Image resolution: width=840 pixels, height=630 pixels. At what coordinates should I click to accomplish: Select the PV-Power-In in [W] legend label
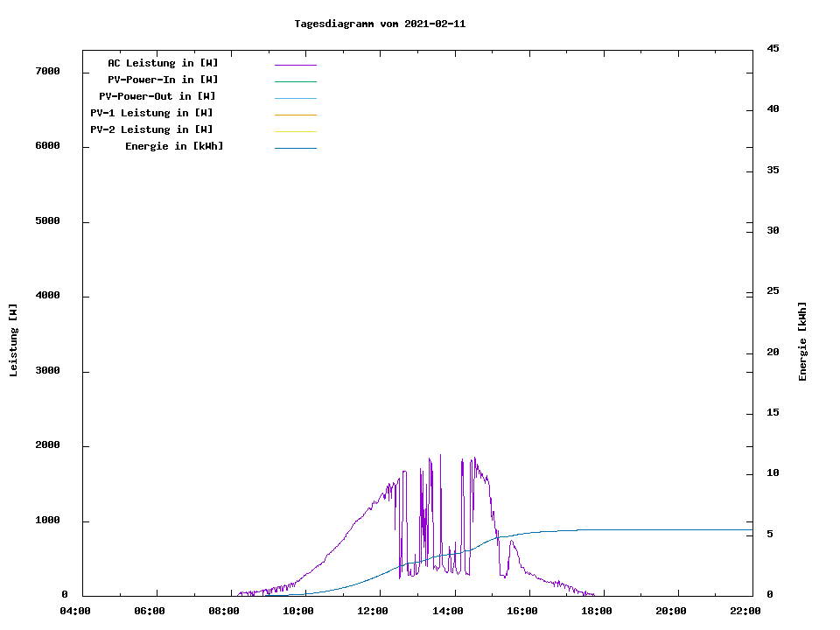click(163, 80)
